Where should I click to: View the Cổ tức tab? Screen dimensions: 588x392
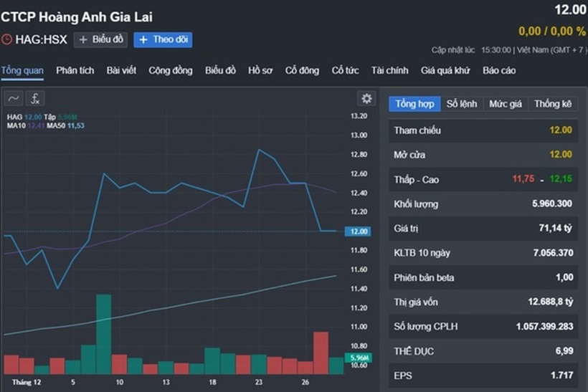pyautogui.click(x=345, y=70)
